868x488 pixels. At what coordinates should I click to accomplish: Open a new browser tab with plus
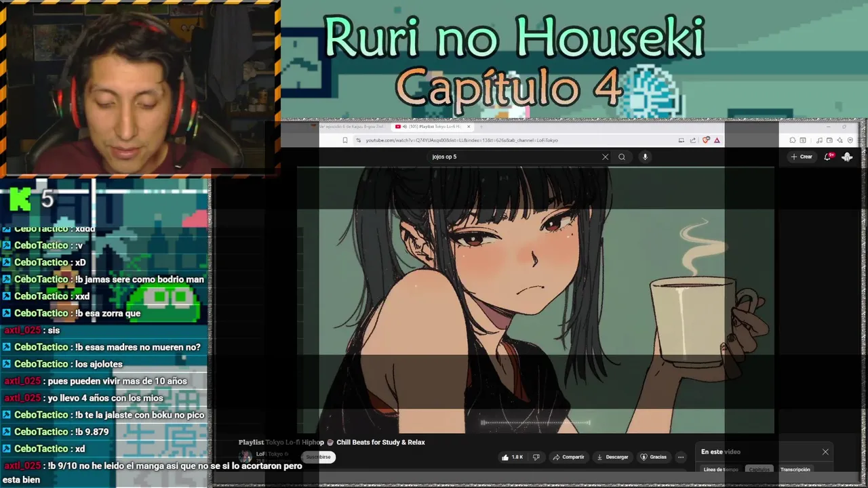click(x=481, y=127)
